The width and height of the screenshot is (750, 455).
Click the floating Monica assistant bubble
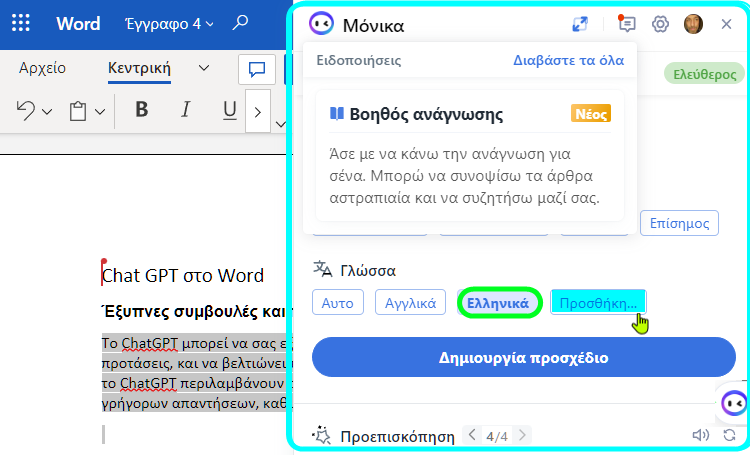734,403
